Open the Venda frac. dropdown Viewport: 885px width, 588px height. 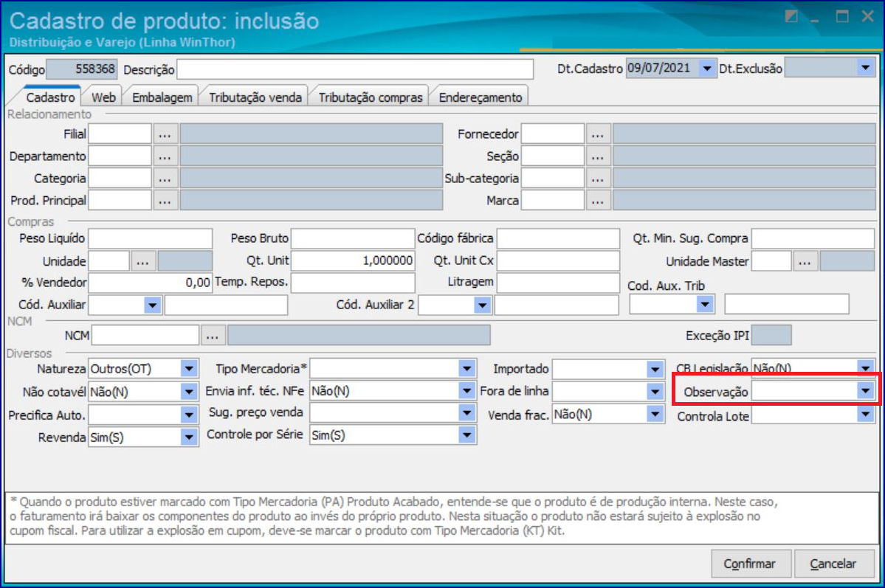point(655,414)
